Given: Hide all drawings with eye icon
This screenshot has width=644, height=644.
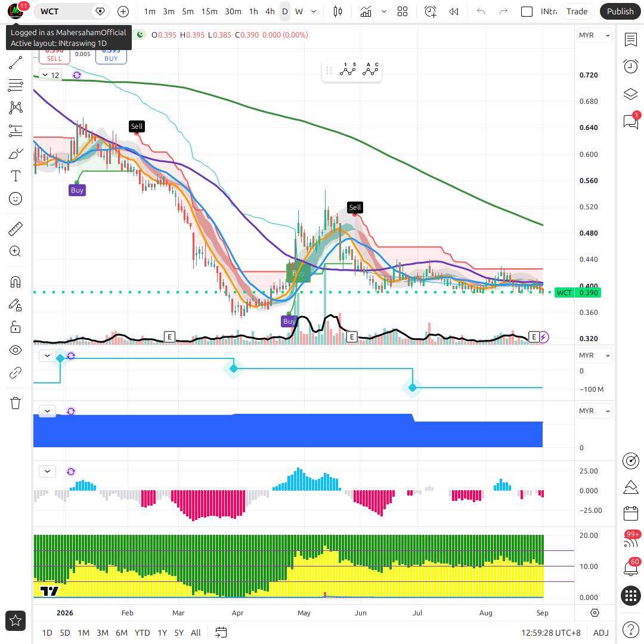Looking at the screenshot, I should click(x=16, y=350).
